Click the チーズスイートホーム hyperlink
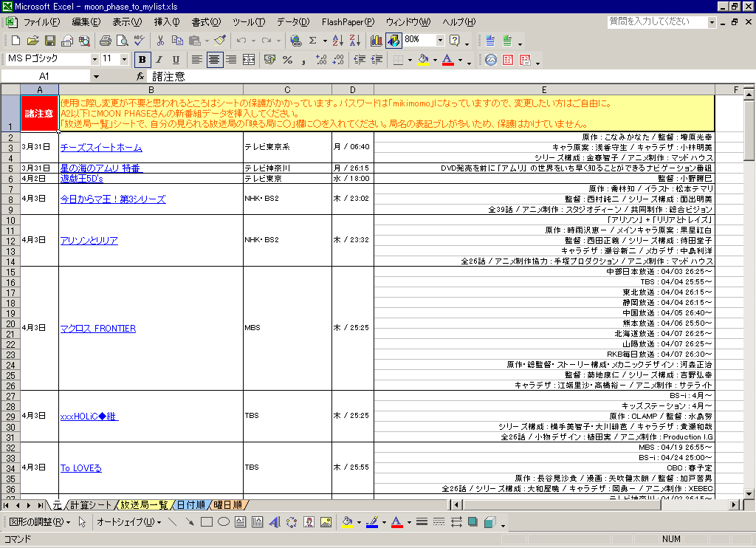Screen dimensions: 756x548 pos(100,148)
